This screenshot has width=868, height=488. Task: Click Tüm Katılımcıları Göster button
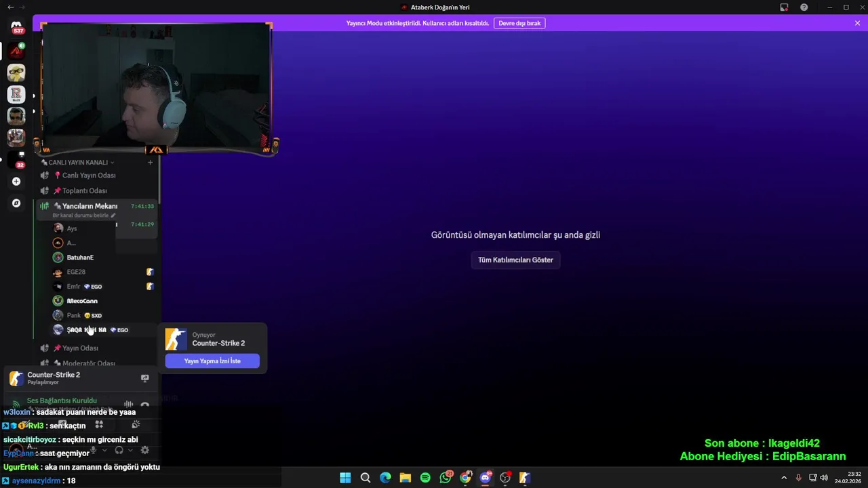click(515, 260)
